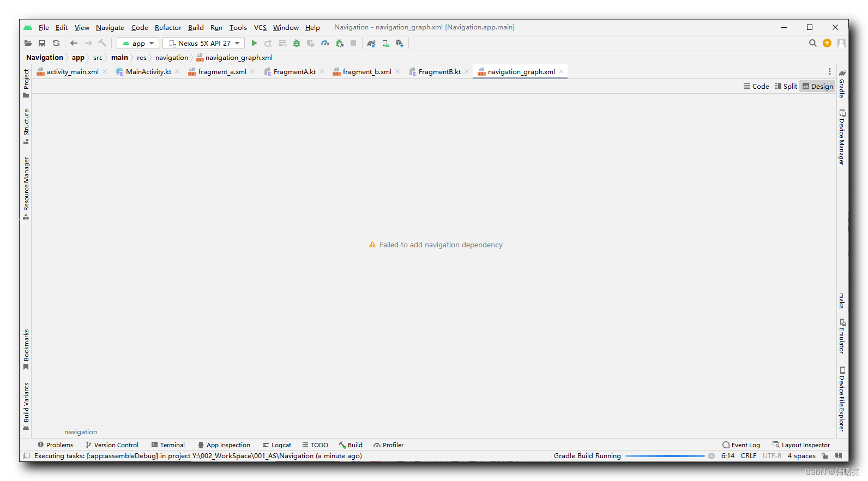Screen dimensions: 868x481
Task: Run the app with the green play icon
Action: pyautogui.click(x=254, y=43)
